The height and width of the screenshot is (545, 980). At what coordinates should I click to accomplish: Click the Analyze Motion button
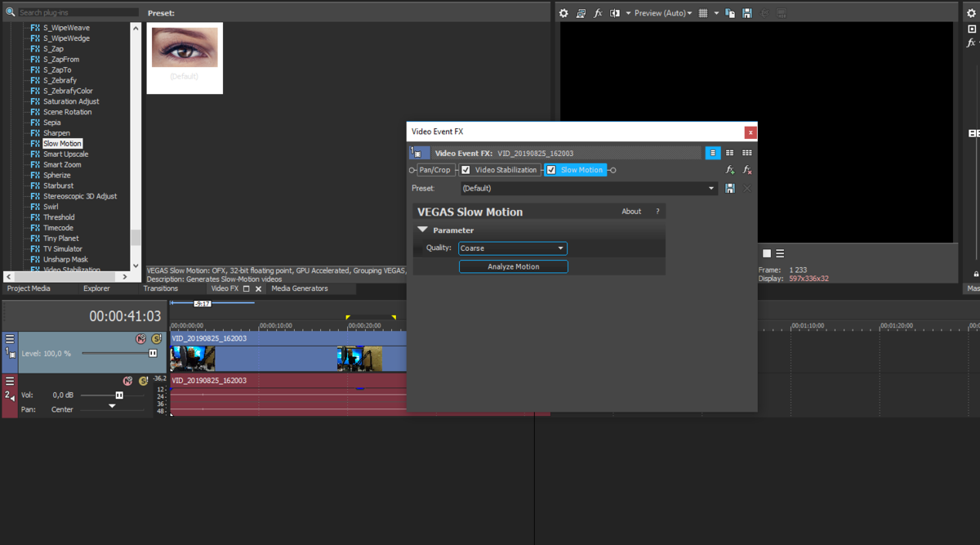point(513,266)
